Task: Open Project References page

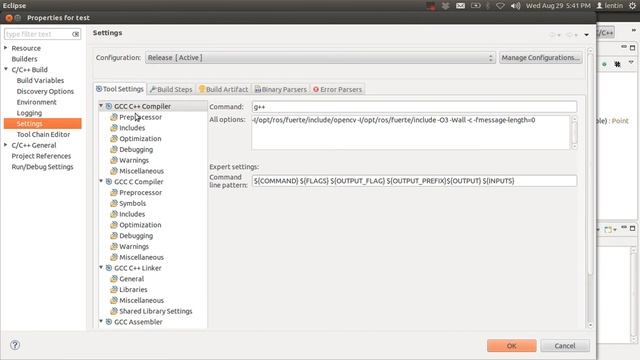Action: pos(41,156)
